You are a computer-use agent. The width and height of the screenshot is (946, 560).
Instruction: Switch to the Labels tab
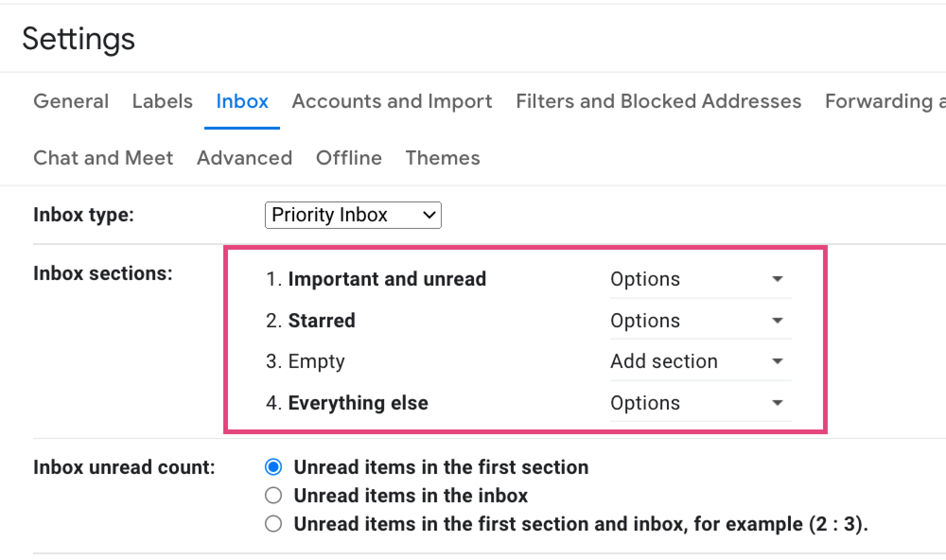point(162,101)
